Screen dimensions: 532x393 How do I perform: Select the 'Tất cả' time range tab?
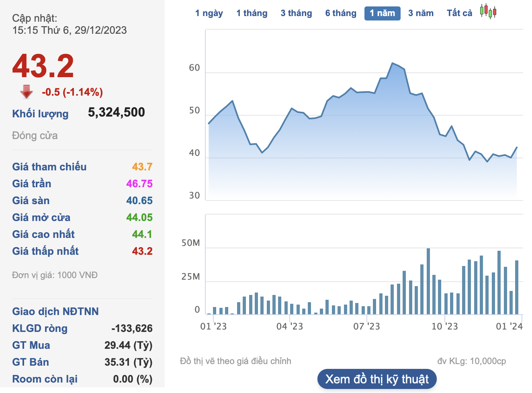click(459, 13)
